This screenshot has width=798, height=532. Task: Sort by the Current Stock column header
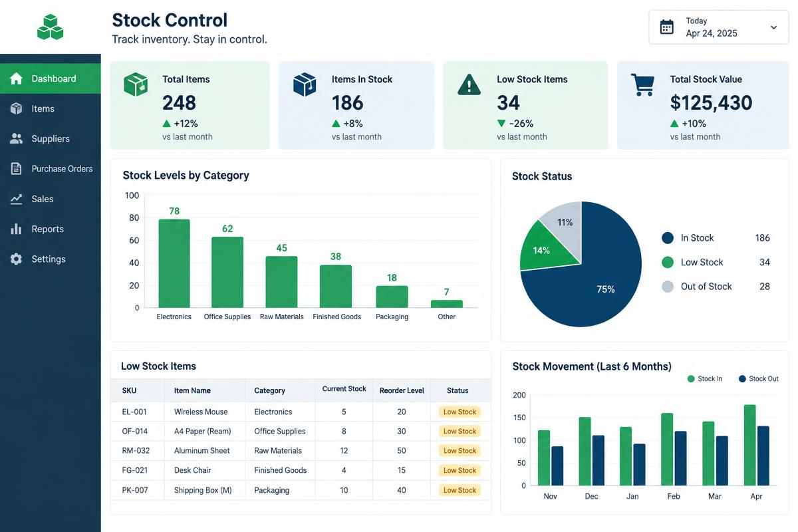(344, 389)
